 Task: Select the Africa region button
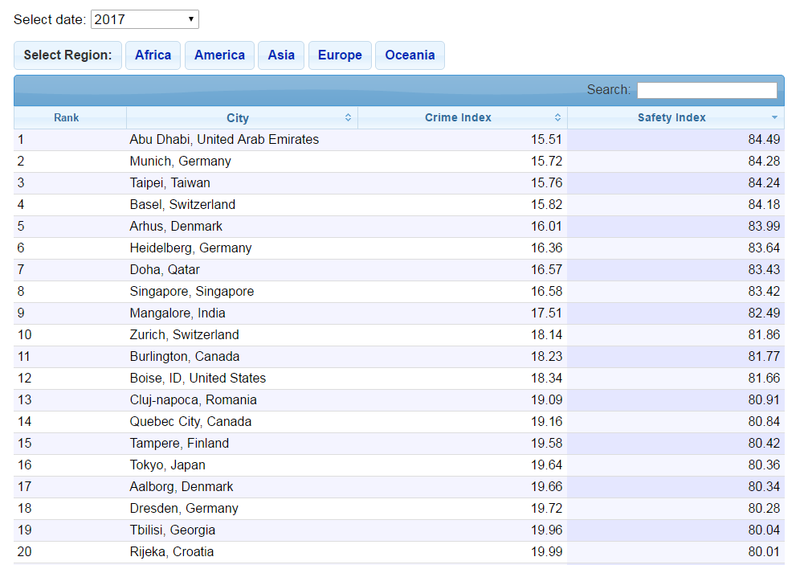[153, 55]
